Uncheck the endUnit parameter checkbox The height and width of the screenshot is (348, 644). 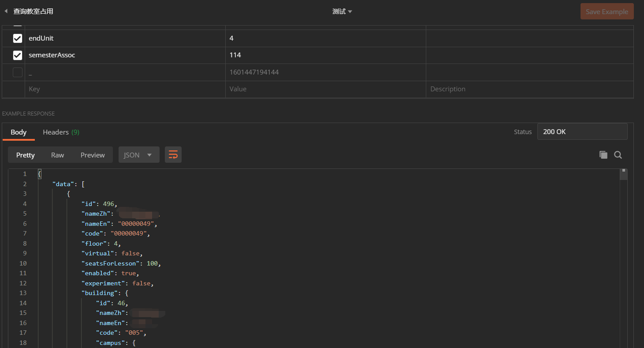click(18, 38)
